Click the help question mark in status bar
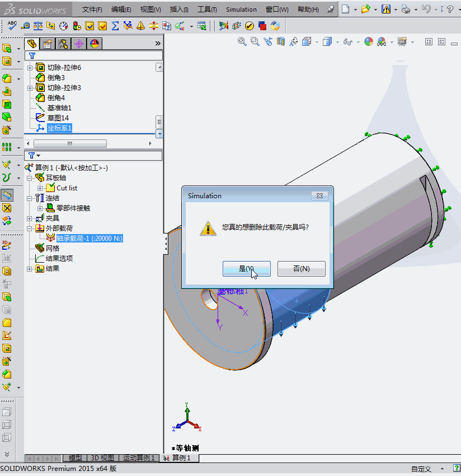This screenshot has height=476, width=461. pos(457,468)
